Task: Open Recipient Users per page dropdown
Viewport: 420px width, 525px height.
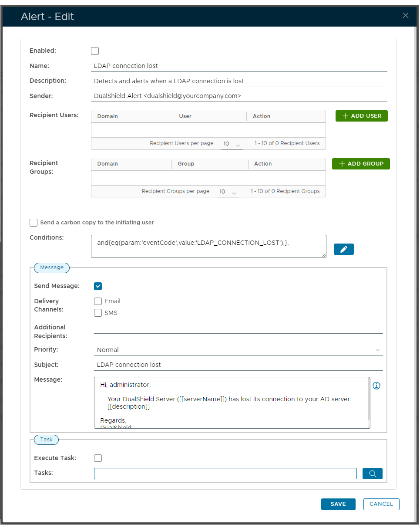Action: coord(232,144)
